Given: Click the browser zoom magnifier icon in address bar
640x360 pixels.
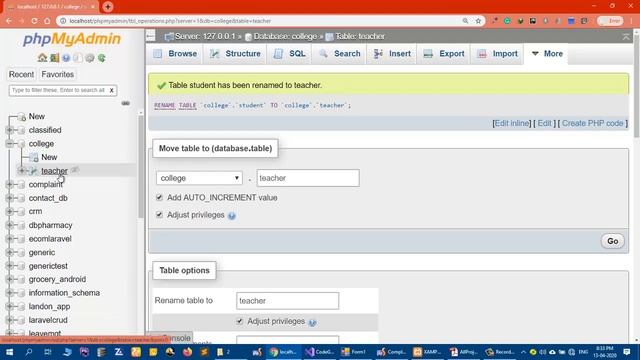Looking at the screenshot, I should click(465, 21).
